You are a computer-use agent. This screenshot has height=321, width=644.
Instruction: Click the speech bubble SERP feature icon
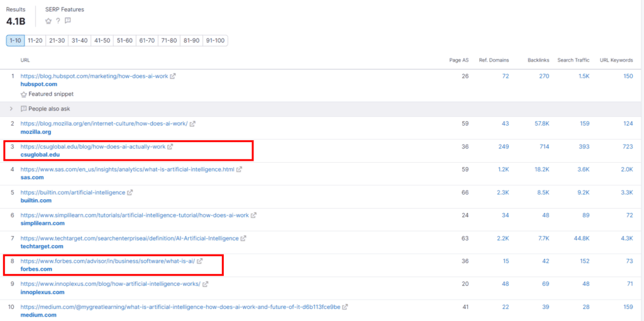(x=68, y=21)
